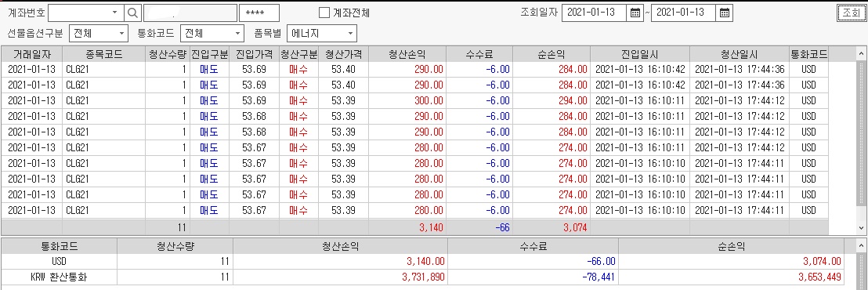Sort by the 거래일자 column header
The height and width of the screenshot is (290, 868).
click(x=31, y=54)
